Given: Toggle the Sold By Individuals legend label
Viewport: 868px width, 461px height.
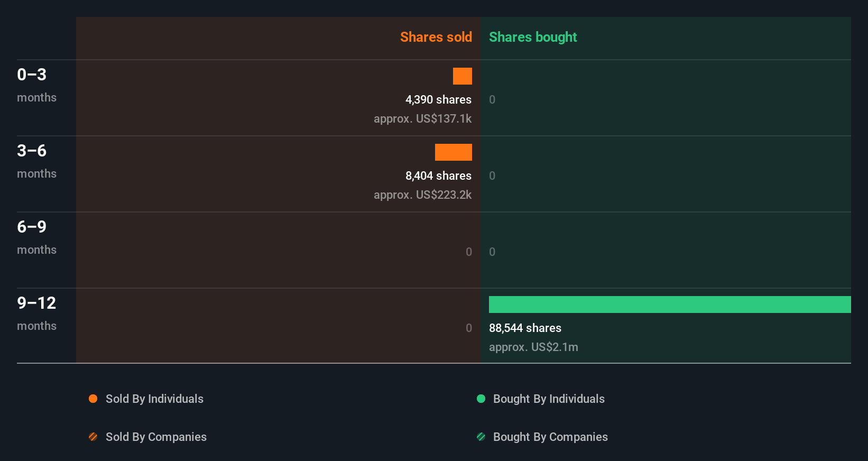Looking at the screenshot, I should [154, 399].
